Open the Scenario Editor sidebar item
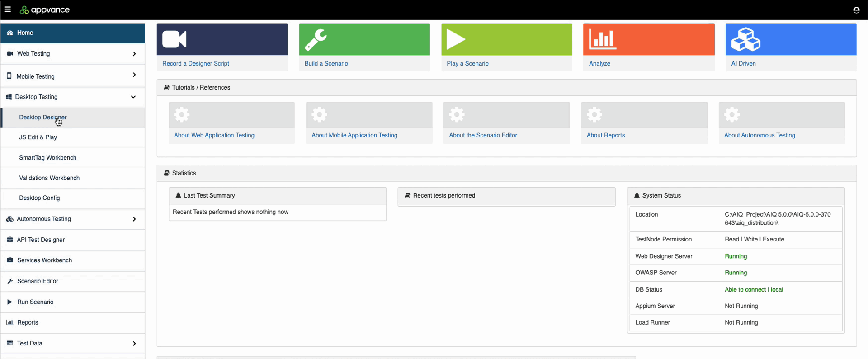Image resolution: width=868 pixels, height=359 pixels. click(x=38, y=281)
